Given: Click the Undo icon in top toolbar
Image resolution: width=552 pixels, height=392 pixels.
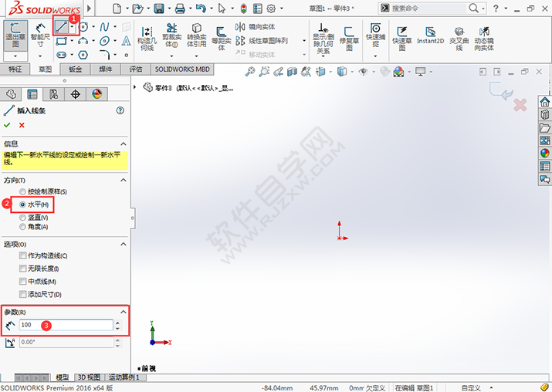Looking at the screenshot, I should click(201, 8).
